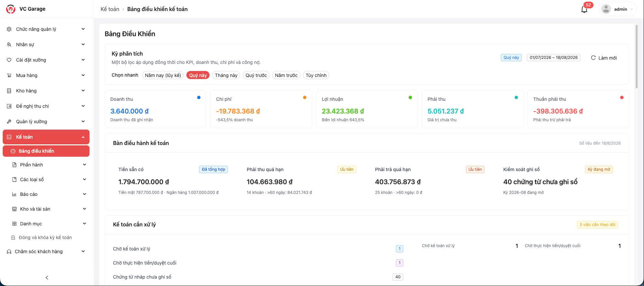The width and height of the screenshot is (644, 286).
Task: Click the Các loại sổ book icon
Action: [x=14, y=180]
